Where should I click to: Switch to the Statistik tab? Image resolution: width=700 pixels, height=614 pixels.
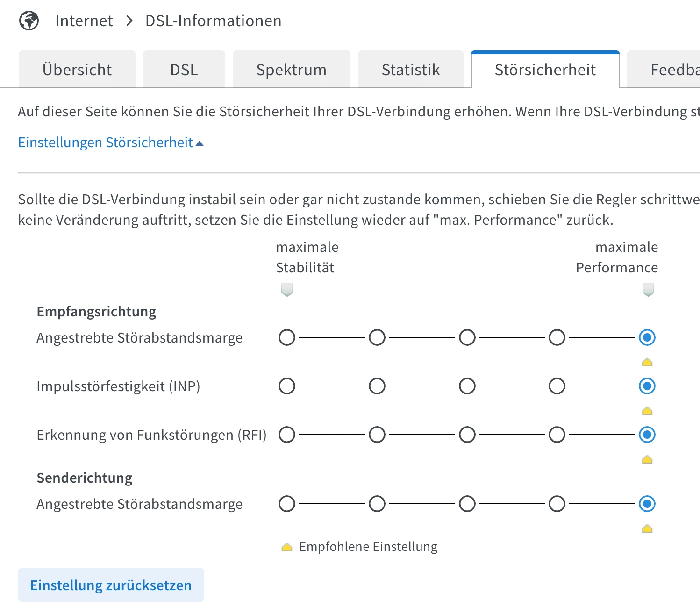(x=410, y=70)
